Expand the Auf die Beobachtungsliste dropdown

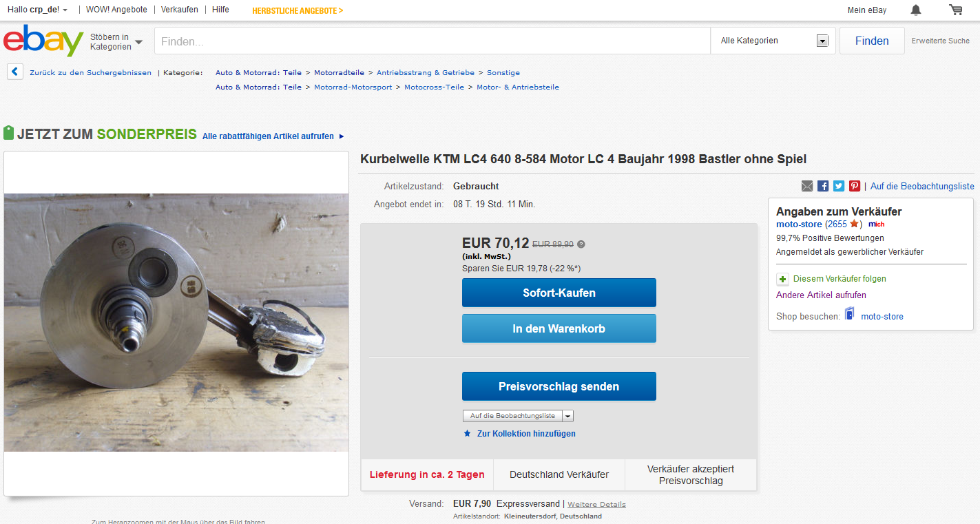click(567, 416)
